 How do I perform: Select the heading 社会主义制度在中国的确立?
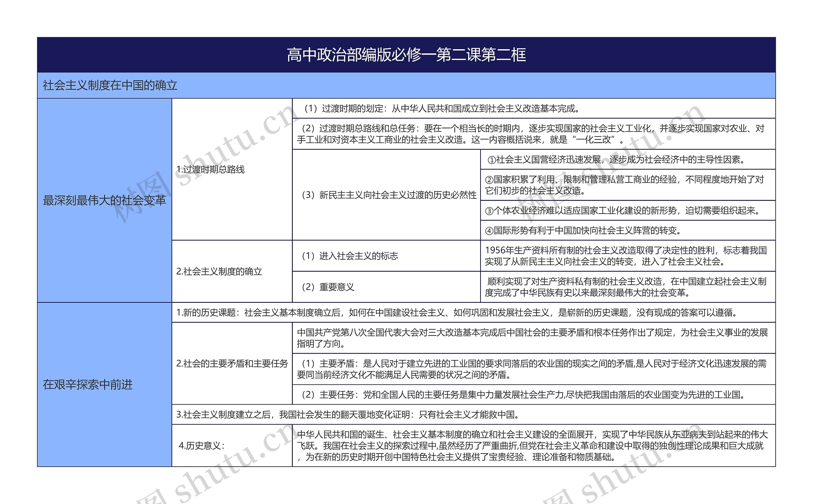pyautogui.click(x=406, y=85)
